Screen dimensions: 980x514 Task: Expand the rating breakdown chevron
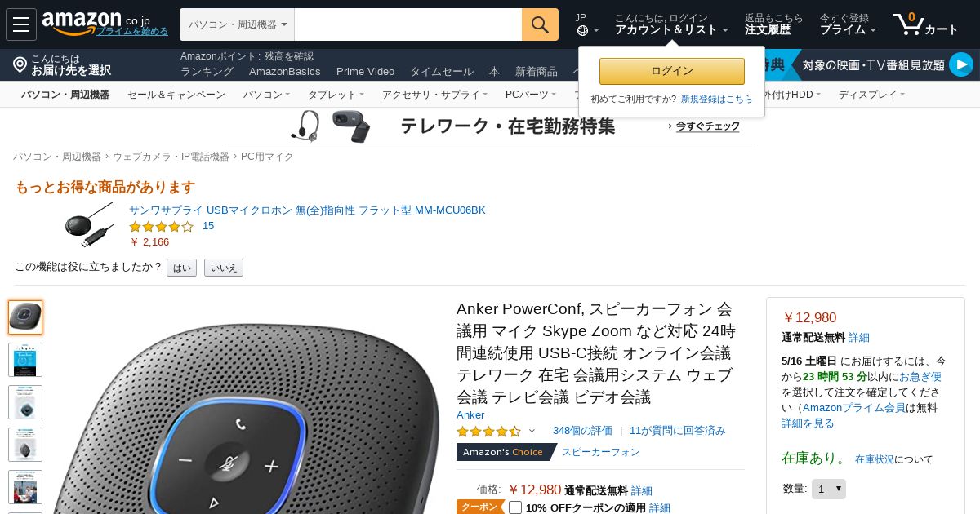(532, 431)
